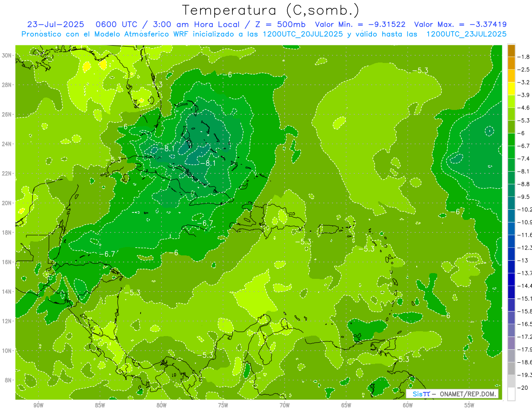Click the "-11.6" color bar label

[x=525, y=235]
